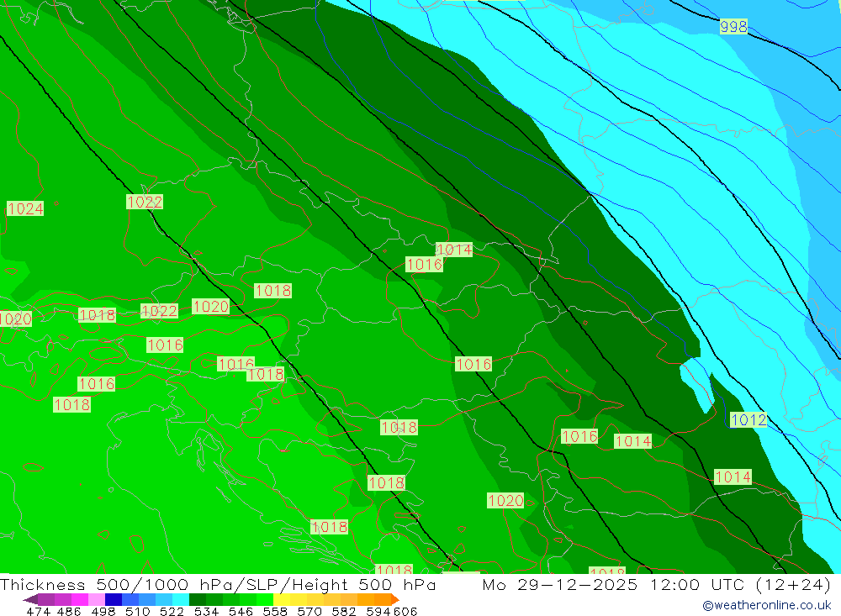Click the 546 value on the legend
The width and height of the screenshot is (841, 616).
tap(241, 611)
